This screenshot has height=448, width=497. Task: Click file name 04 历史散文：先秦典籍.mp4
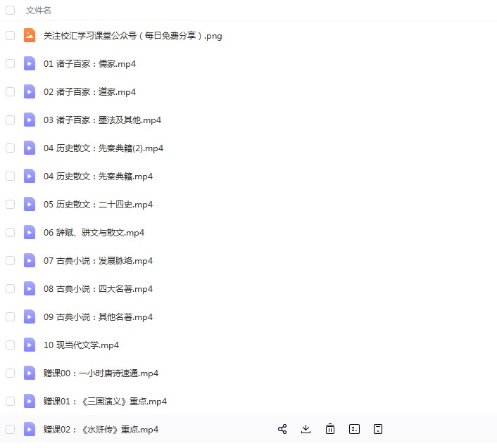[x=99, y=176]
